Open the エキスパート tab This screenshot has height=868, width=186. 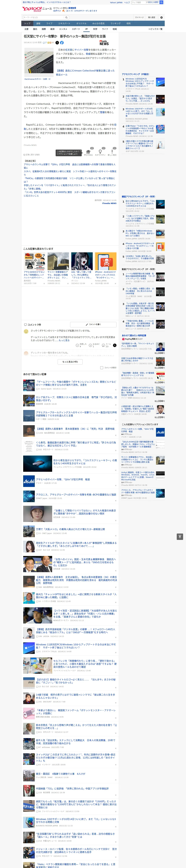pos(64,24)
